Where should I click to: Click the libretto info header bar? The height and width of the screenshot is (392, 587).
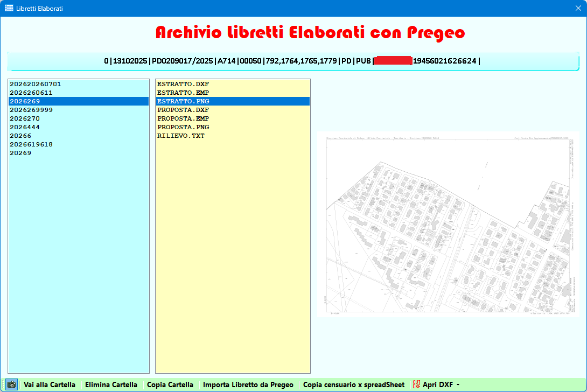coord(293,61)
